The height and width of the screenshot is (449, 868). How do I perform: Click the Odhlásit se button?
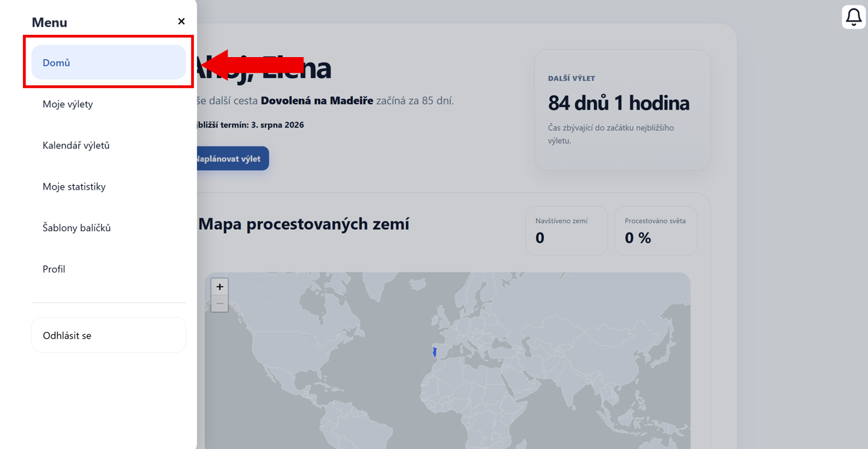point(108,335)
